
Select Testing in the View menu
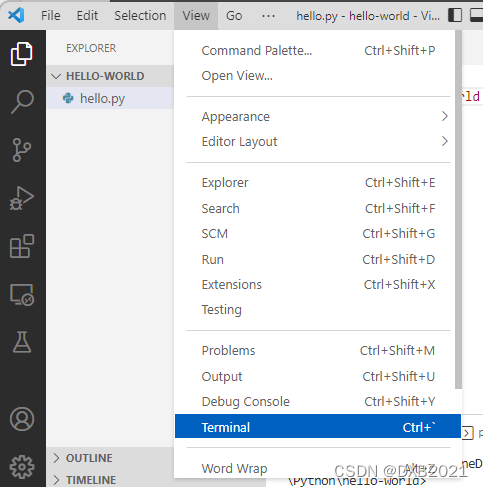coord(318,310)
